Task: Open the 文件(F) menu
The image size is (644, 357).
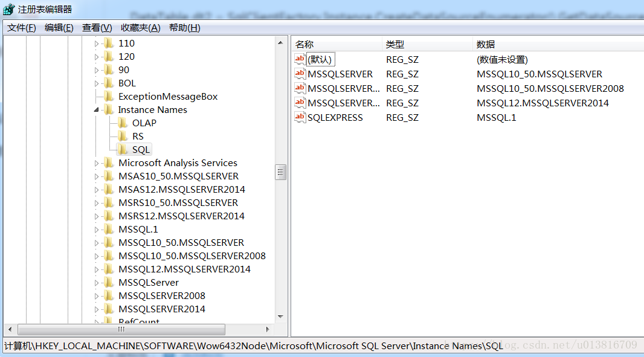Action: pos(22,28)
